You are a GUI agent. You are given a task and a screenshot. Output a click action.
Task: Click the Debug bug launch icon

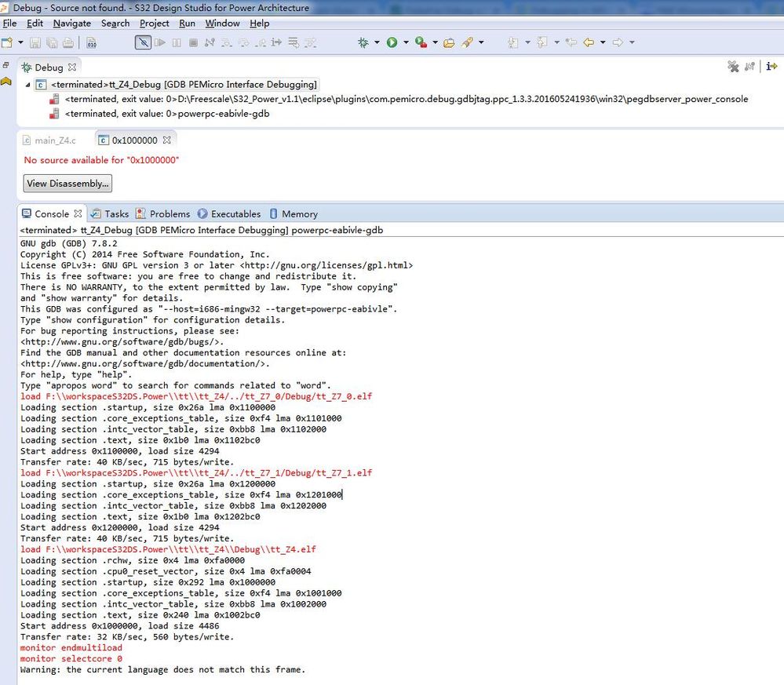[363, 42]
